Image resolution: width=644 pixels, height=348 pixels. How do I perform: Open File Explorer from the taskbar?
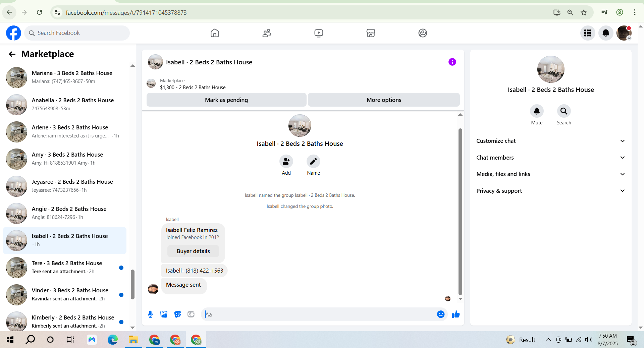(x=133, y=340)
